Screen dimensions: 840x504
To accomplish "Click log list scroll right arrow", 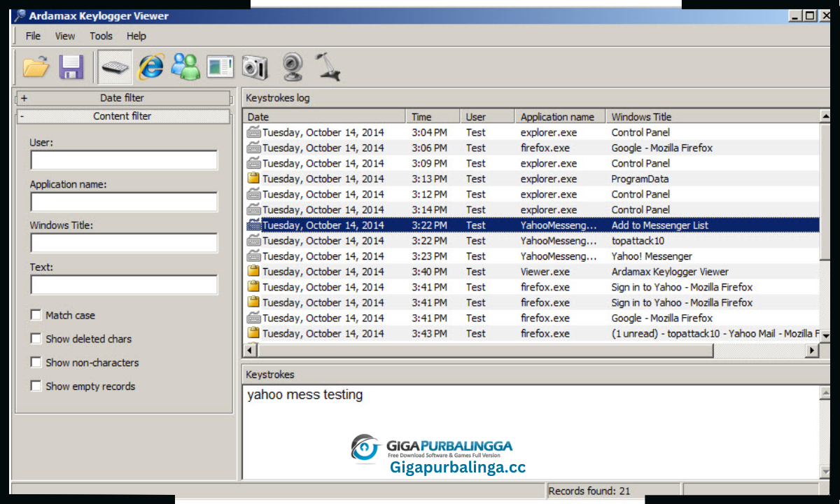I will tap(812, 351).
